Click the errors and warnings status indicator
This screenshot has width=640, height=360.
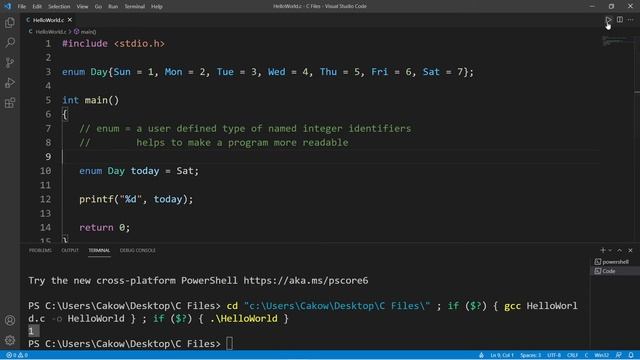[x=17, y=355]
